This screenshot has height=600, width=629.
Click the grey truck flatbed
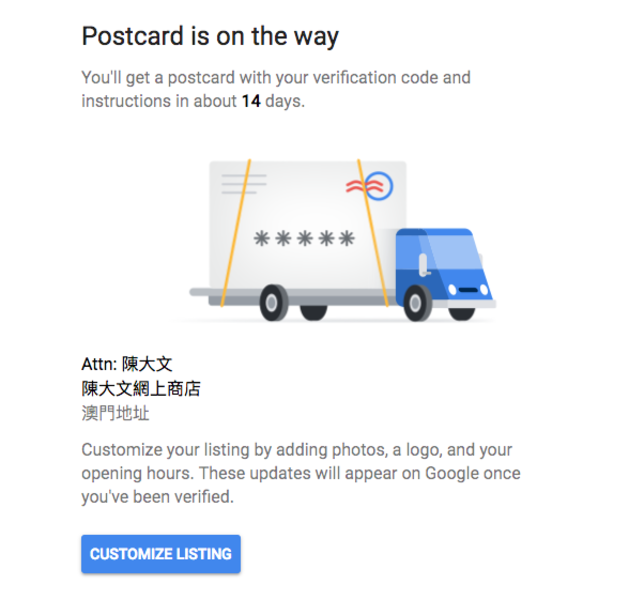(x=295, y=297)
